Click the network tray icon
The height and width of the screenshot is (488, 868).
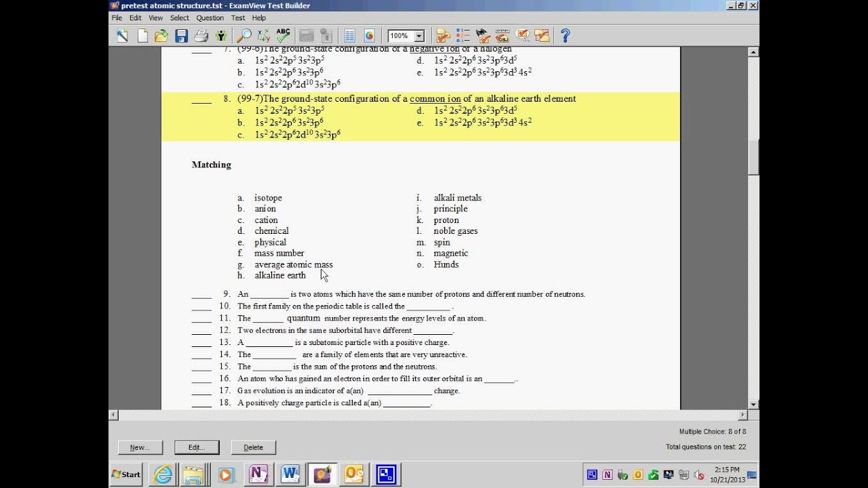click(684, 474)
